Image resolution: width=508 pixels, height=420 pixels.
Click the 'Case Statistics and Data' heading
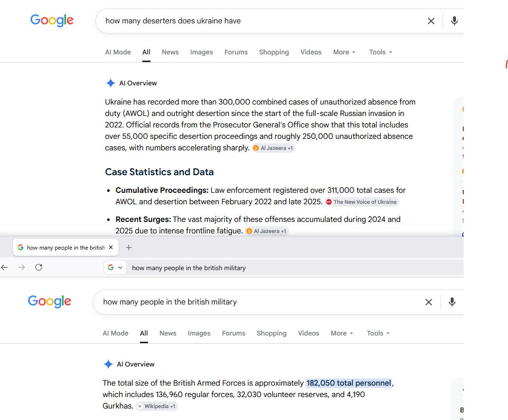pyautogui.click(x=159, y=172)
